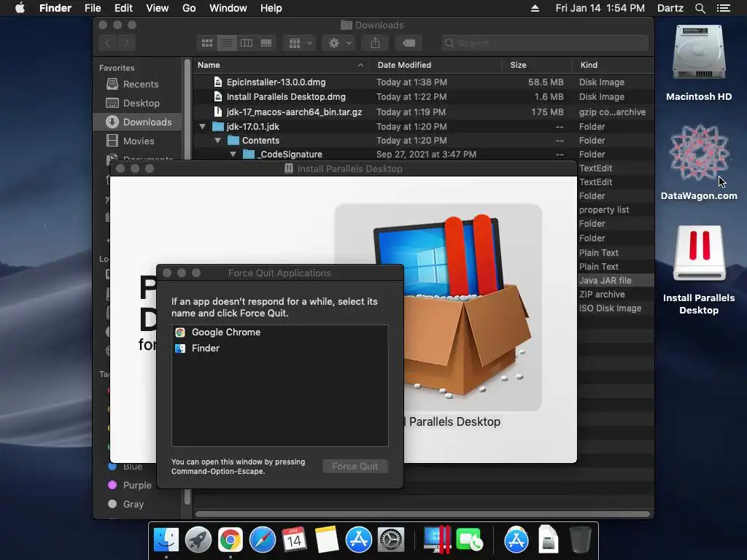Open Notes app in the Dock

[x=326, y=540]
